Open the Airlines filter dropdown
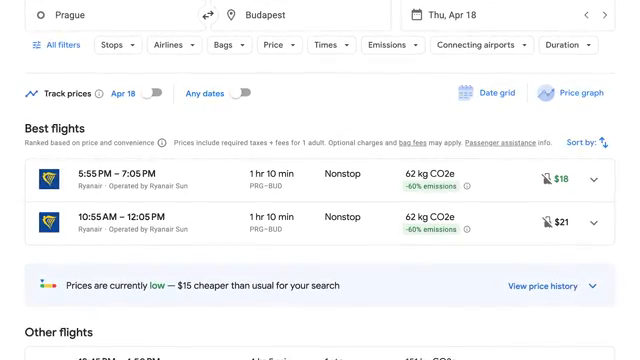This screenshot has width=640, height=360. (174, 45)
